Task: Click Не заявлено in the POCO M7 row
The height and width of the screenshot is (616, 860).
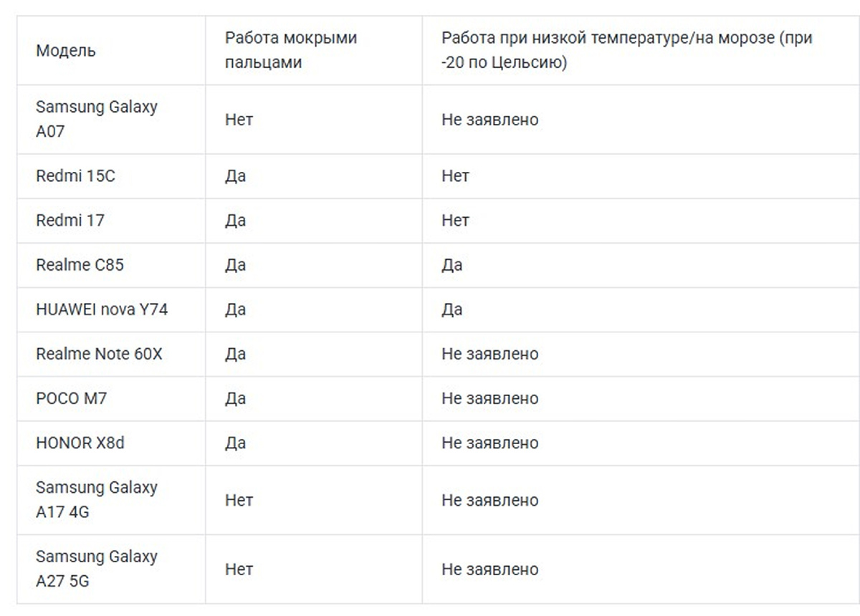Action: 489,398
